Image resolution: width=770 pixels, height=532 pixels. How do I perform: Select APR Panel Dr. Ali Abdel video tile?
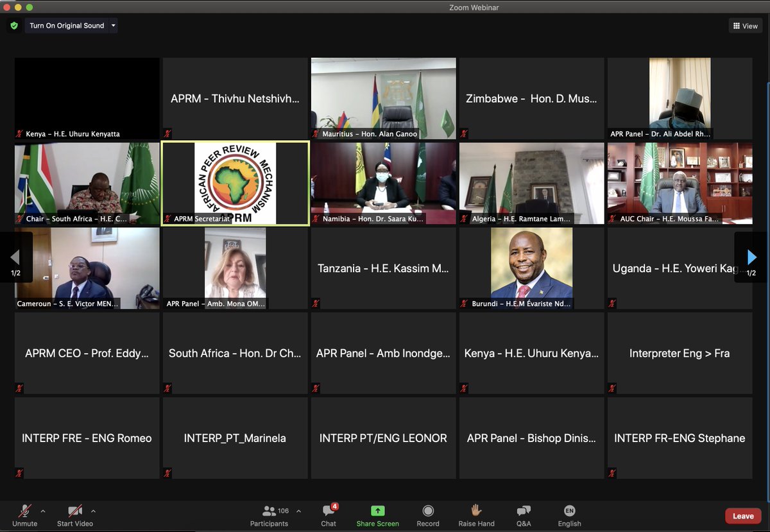(680, 98)
